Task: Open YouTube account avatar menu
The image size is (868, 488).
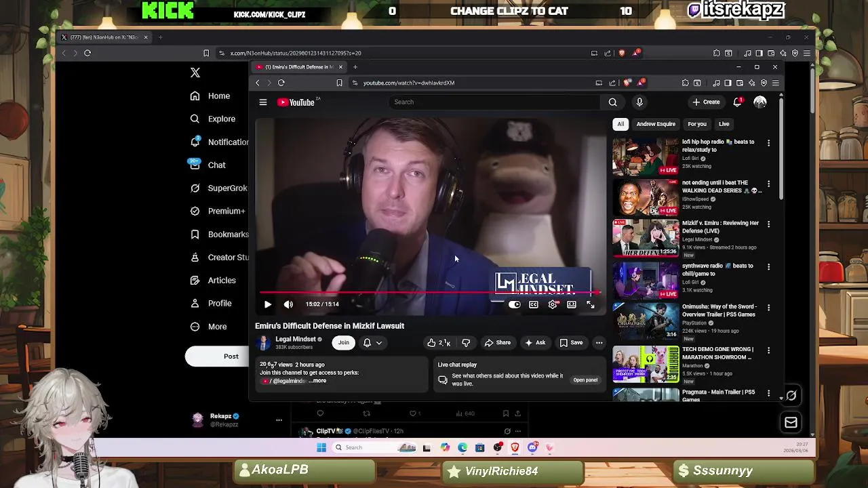Action: (760, 102)
